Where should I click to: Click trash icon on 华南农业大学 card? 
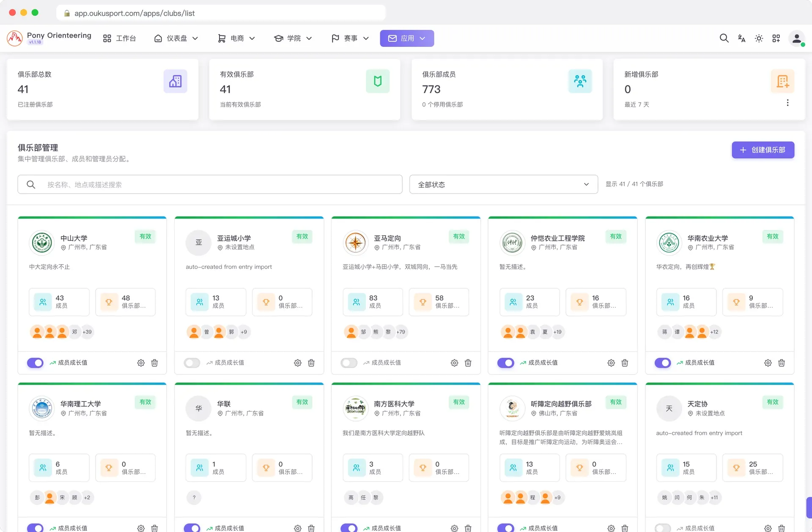pos(782,363)
